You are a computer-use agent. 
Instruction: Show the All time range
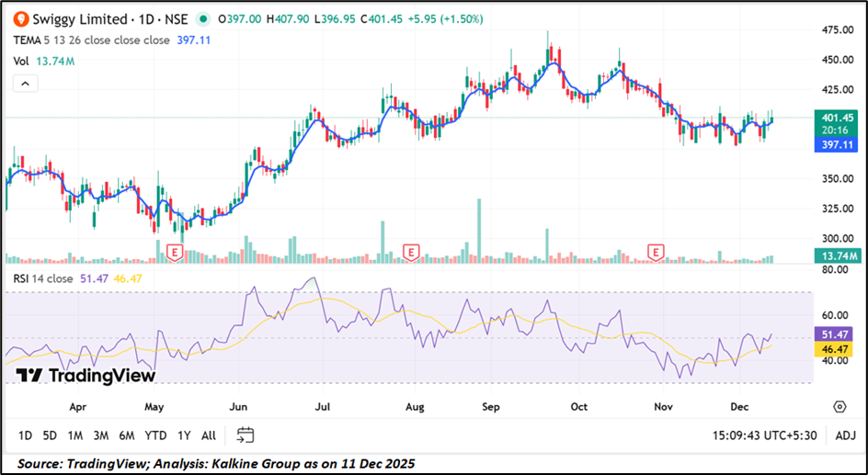pyautogui.click(x=209, y=435)
